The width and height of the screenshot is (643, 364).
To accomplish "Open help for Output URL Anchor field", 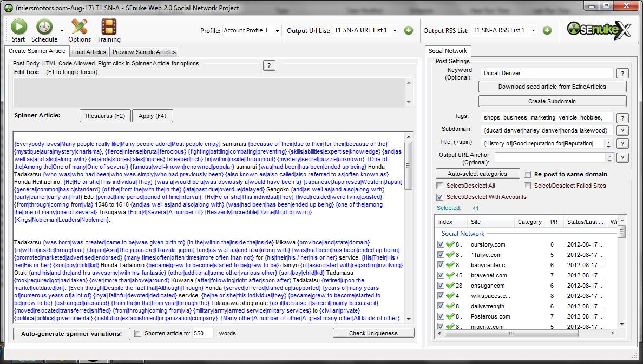I will pos(622,158).
